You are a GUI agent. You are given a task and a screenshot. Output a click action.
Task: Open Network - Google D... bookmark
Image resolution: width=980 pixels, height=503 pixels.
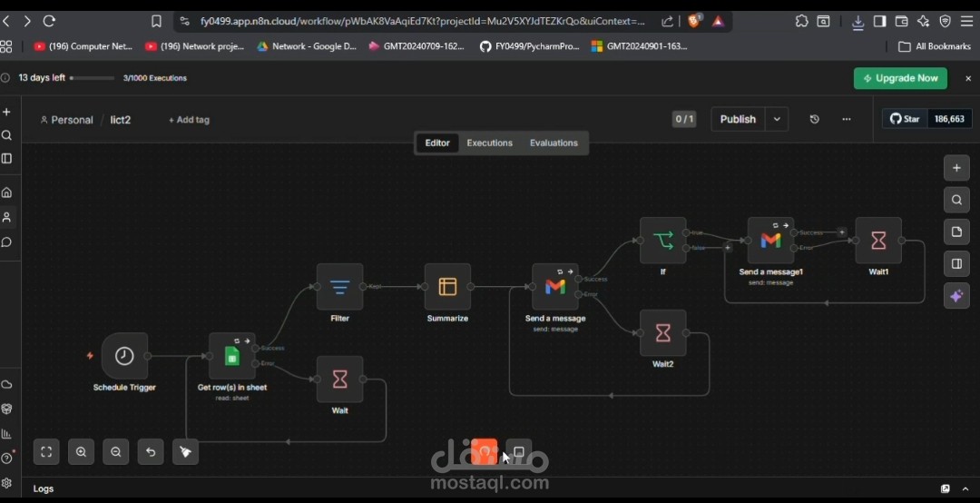307,46
